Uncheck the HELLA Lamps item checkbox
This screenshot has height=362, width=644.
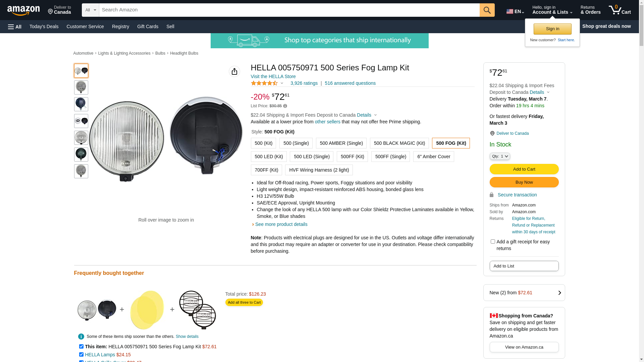[81, 355]
